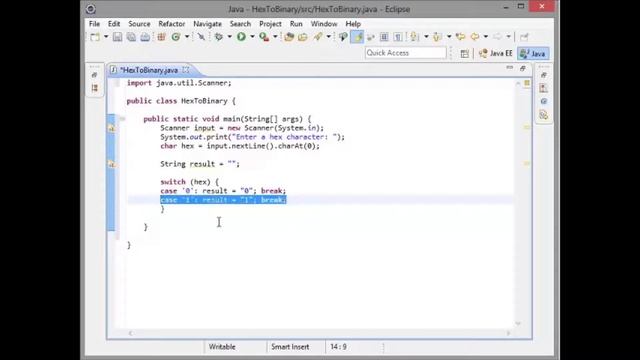Open the Back navigation dropdown arrow

coord(486,37)
